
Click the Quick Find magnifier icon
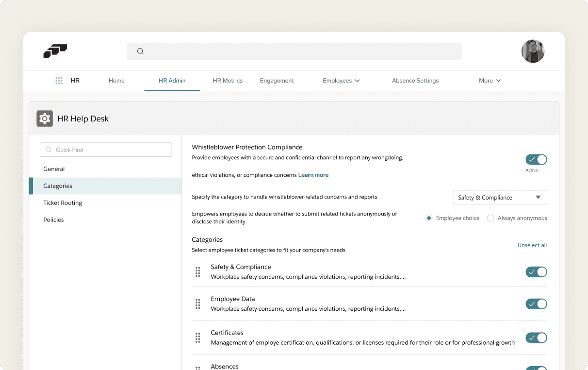tap(49, 150)
